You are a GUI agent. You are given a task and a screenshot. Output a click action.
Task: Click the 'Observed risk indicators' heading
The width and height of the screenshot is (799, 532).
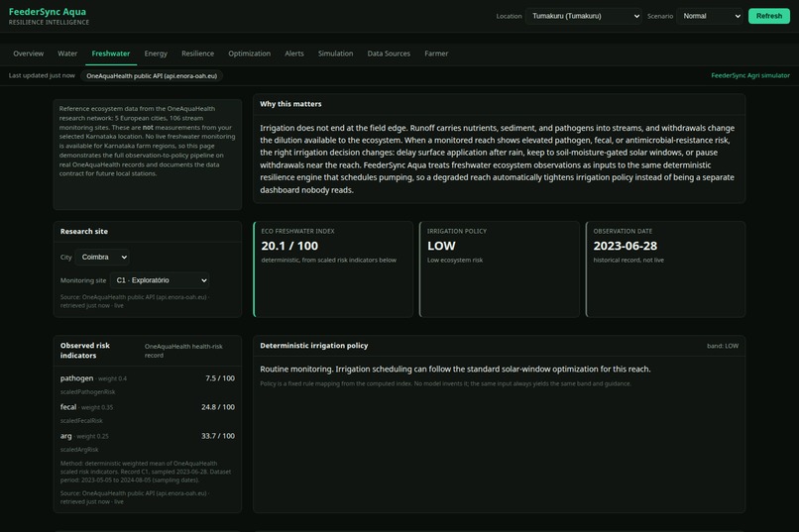85,351
